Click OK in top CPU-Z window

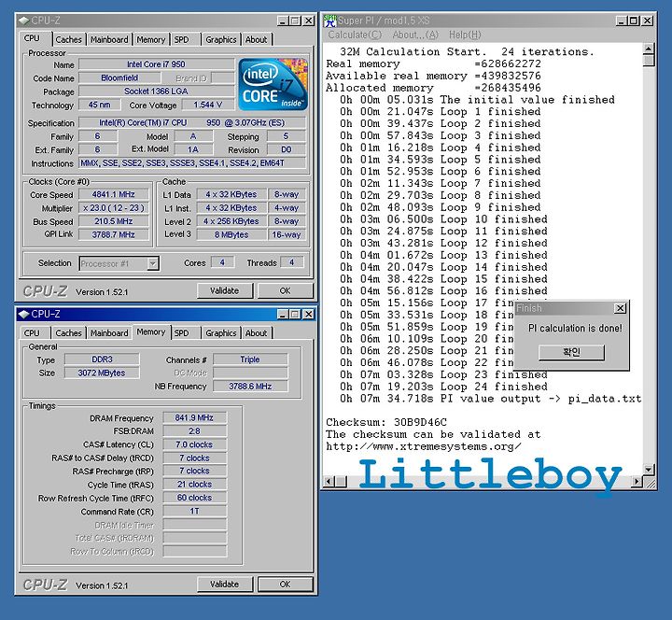pos(285,290)
